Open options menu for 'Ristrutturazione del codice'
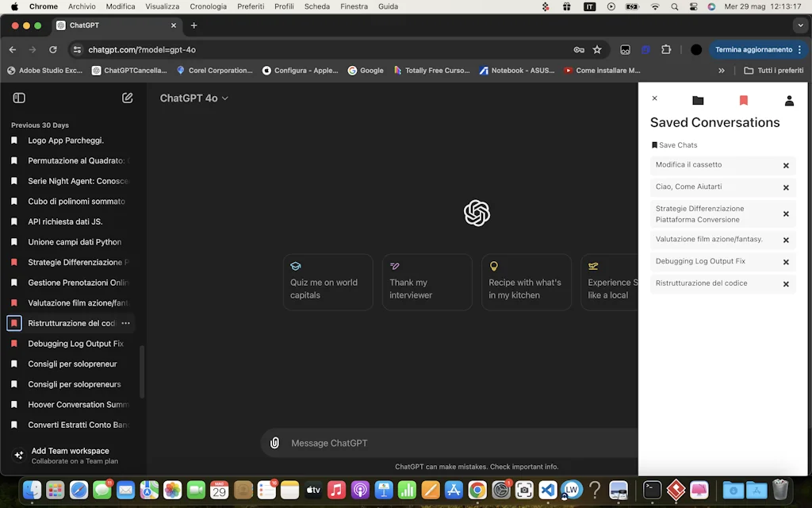 pyautogui.click(x=125, y=323)
